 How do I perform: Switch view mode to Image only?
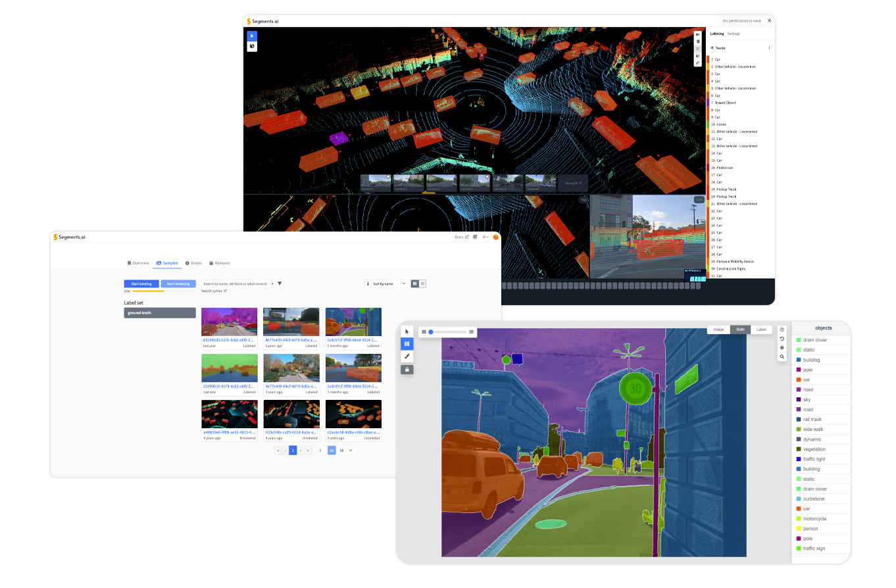718,330
